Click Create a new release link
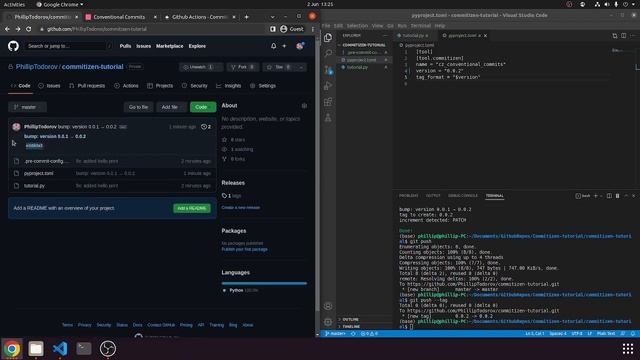The height and width of the screenshot is (360, 640). click(x=240, y=207)
